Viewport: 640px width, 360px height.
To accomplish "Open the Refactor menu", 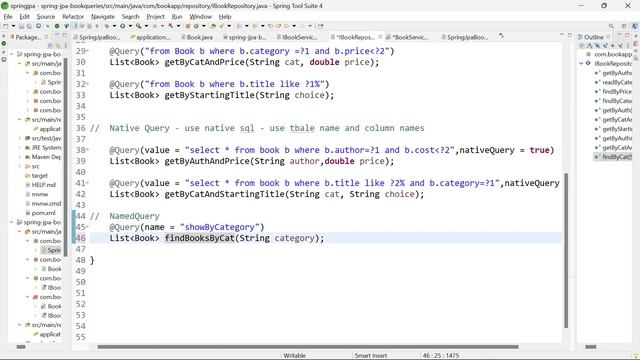I will point(73,16).
